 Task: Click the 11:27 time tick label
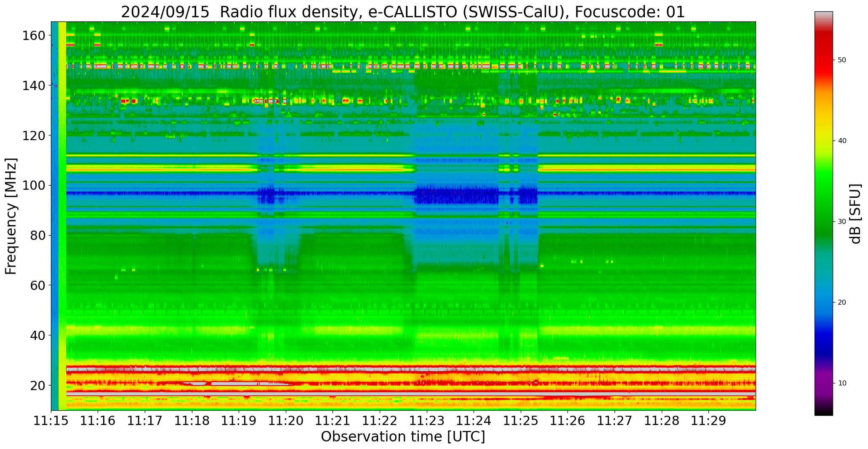tap(615, 420)
